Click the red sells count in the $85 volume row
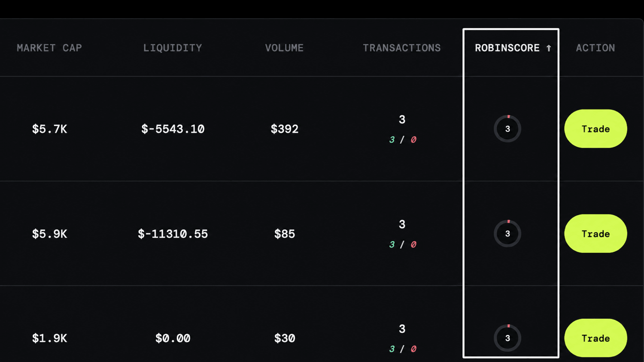 coord(413,244)
